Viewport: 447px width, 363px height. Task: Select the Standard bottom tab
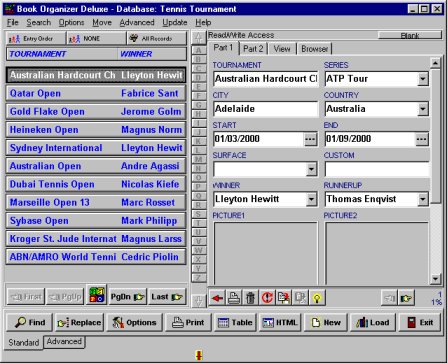24,343
